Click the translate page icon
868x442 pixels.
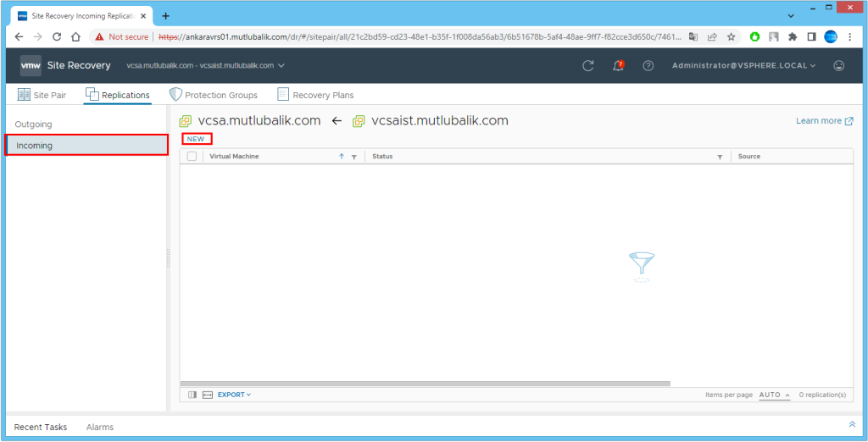(x=693, y=37)
